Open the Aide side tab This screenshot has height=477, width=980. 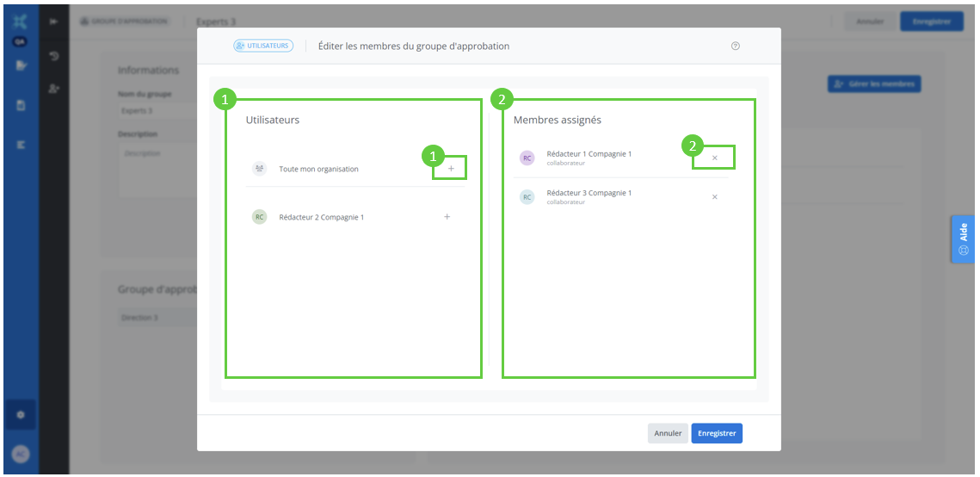coord(963,239)
